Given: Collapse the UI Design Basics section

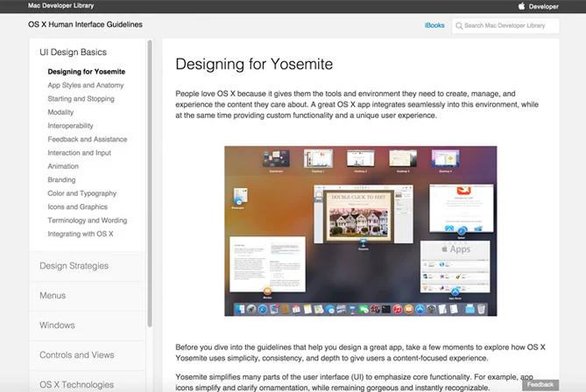Looking at the screenshot, I should tap(74, 52).
